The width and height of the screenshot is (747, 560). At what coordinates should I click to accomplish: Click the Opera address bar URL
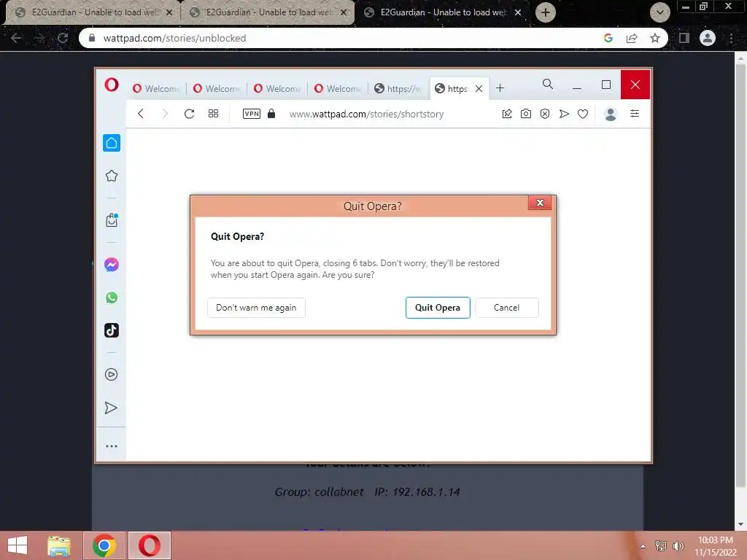pyautogui.click(x=366, y=114)
